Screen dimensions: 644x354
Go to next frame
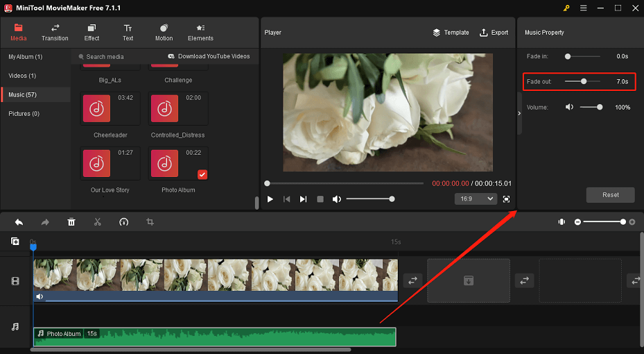tap(303, 199)
